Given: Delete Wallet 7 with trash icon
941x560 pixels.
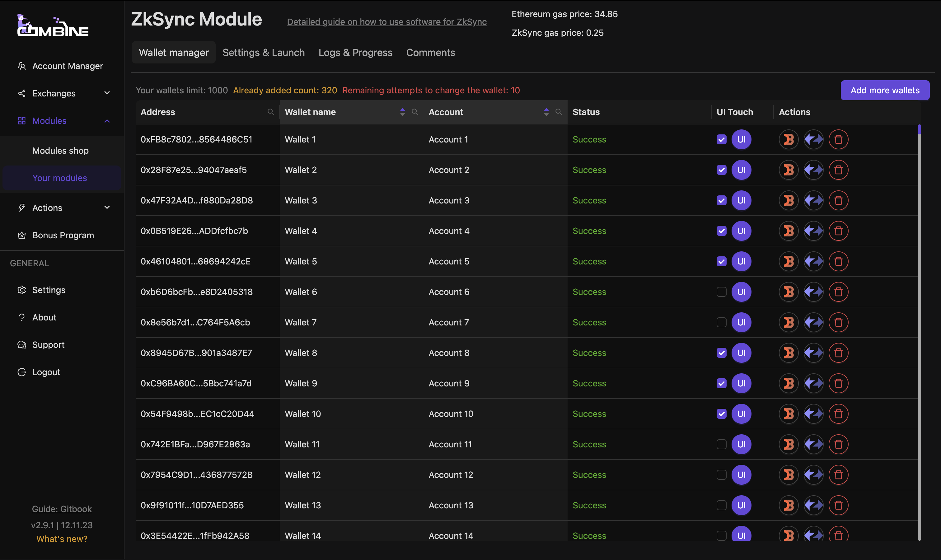Looking at the screenshot, I should tap(838, 322).
